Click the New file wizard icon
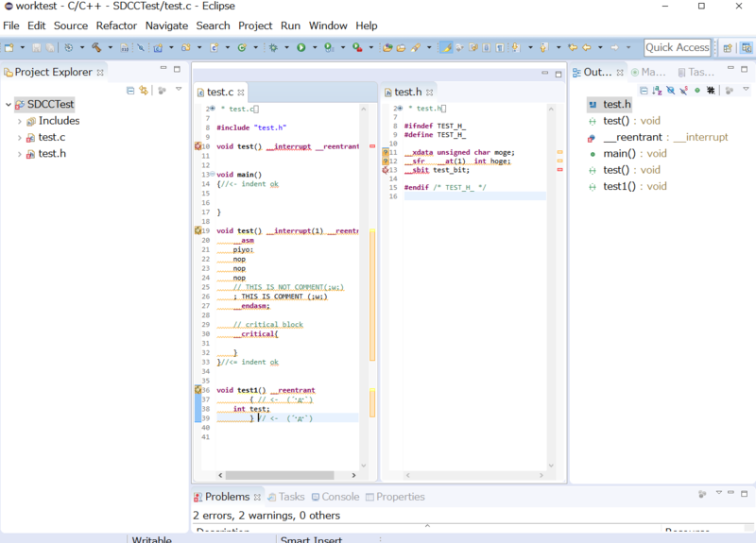756x543 pixels. click(x=9, y=47)
